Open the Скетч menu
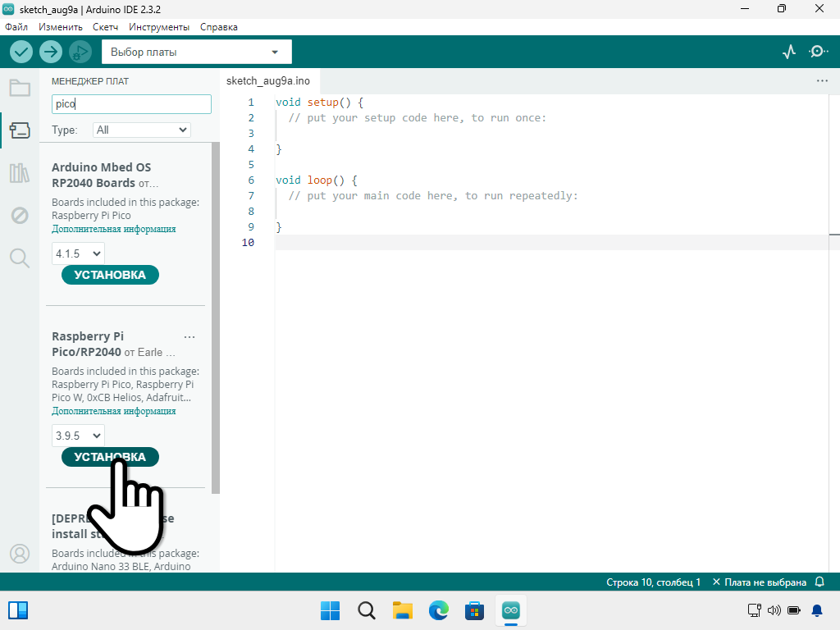 tap(105, 27)
